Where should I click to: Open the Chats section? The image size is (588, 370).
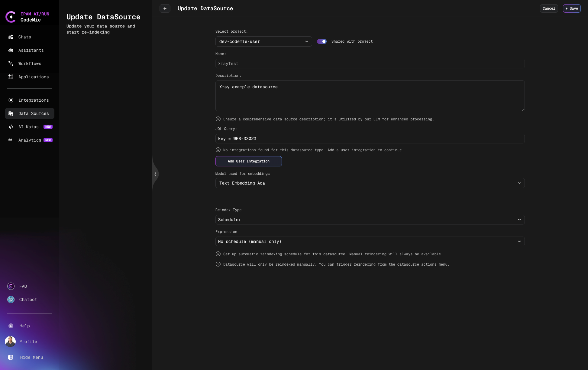pos(24,37)
